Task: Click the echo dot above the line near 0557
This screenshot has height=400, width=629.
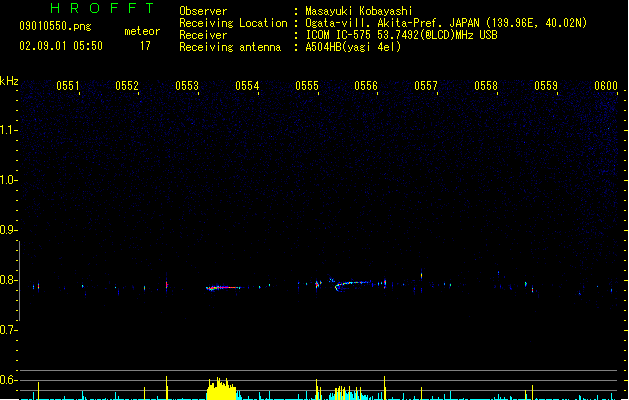Action: click(421, 276)
